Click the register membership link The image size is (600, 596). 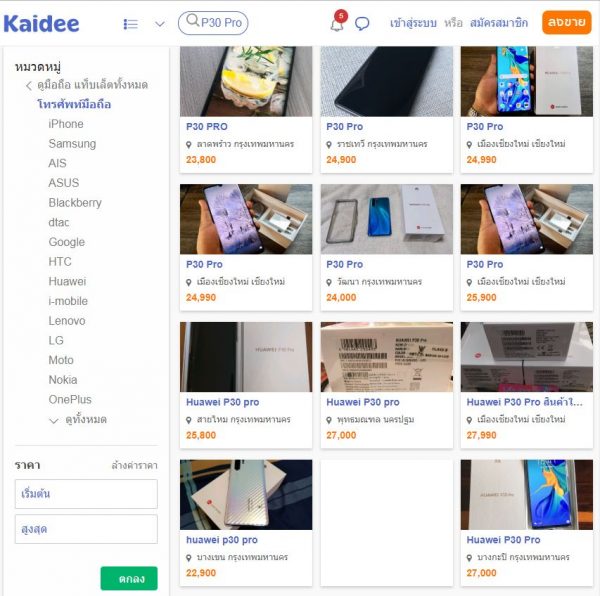[499, 23]
